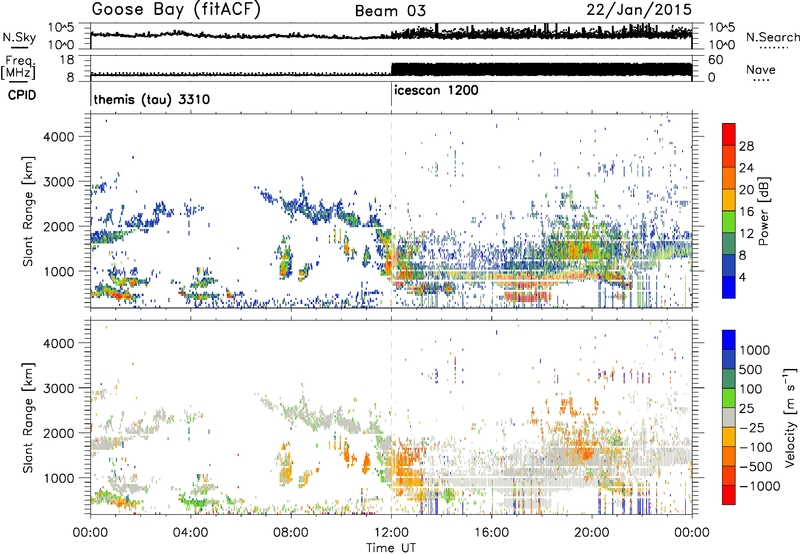This screenshot has height=554, width=800.
Task: Click the 500 label on Velocity colorbar
Action: pyautogui.click(x=751, y=369)
